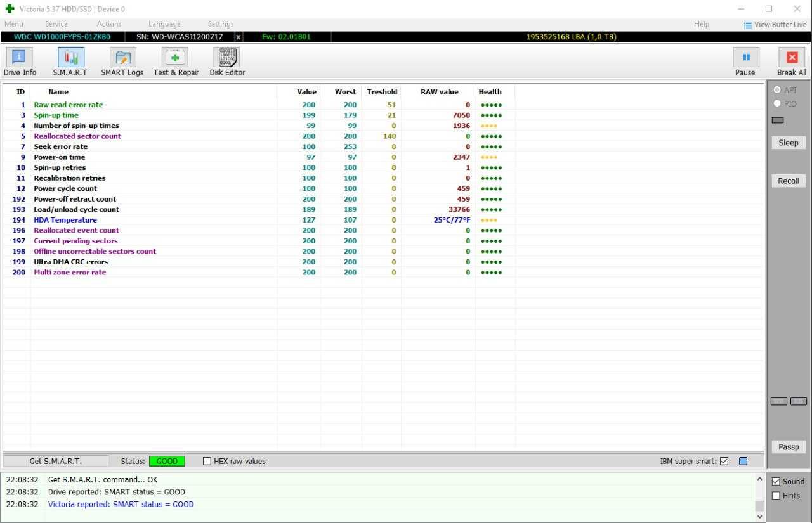Select the Seek error rate row
The image size is (812, 523).
pyautogui.click(x=260, y=146)
